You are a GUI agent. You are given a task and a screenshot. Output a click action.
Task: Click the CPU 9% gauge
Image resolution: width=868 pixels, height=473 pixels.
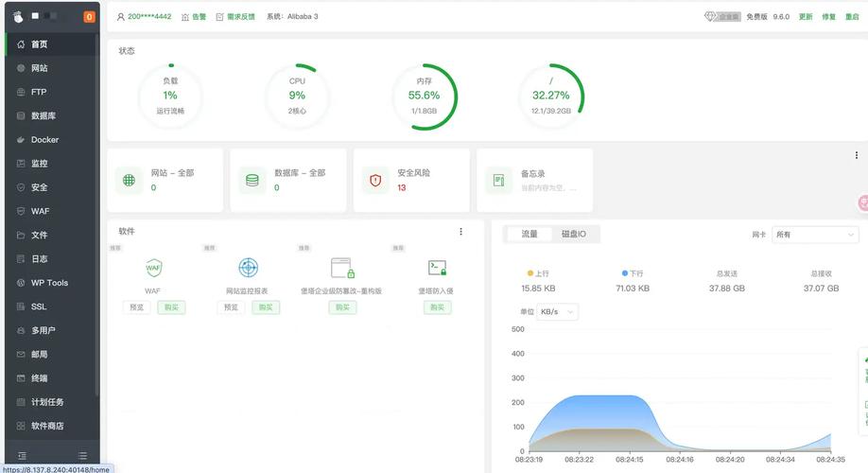297,96
